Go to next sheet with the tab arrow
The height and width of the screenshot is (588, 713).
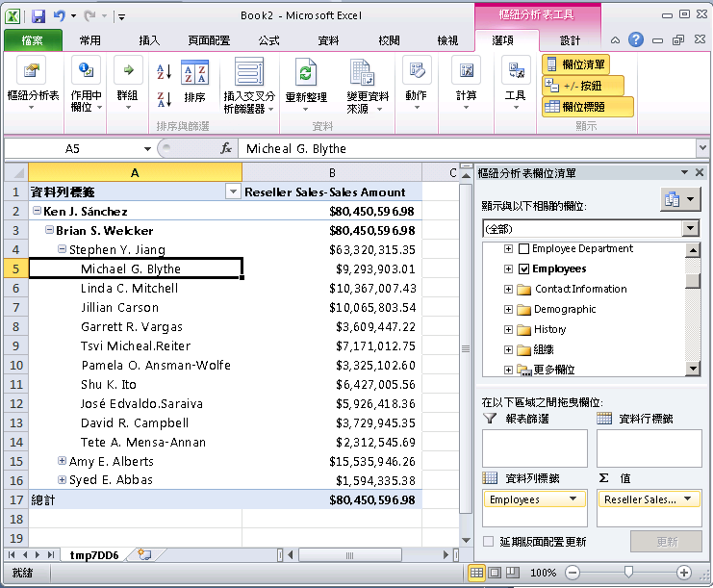[38, 555]
